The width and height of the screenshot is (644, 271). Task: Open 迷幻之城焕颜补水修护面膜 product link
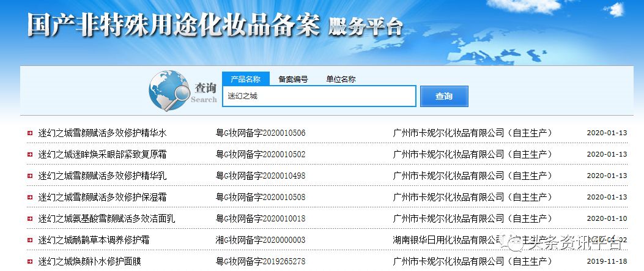point(89,261)
